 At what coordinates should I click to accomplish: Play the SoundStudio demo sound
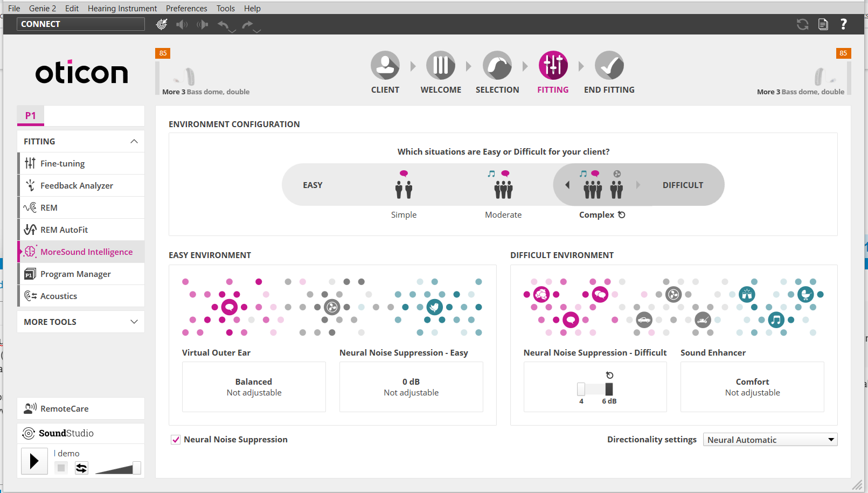coord(34,461)
